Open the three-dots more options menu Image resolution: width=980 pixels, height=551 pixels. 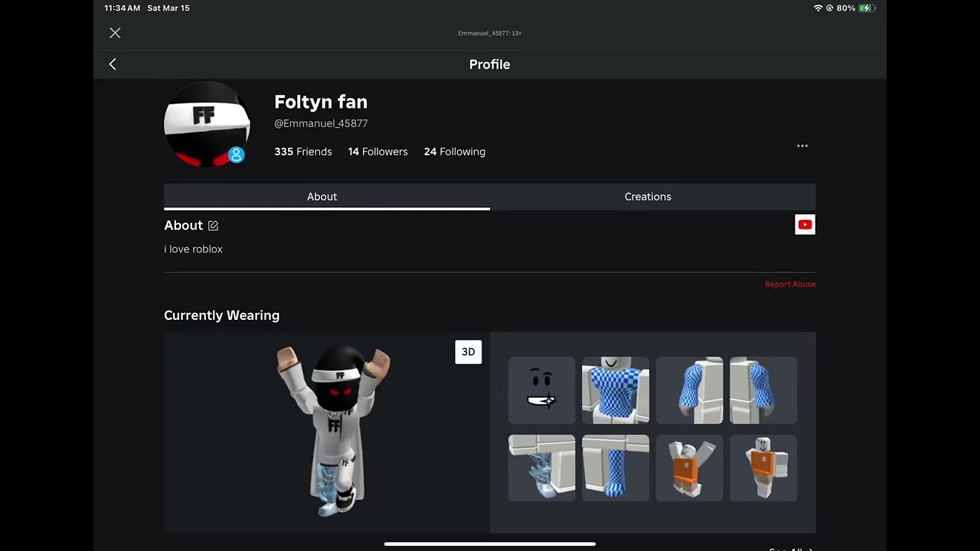pos(802,145)
